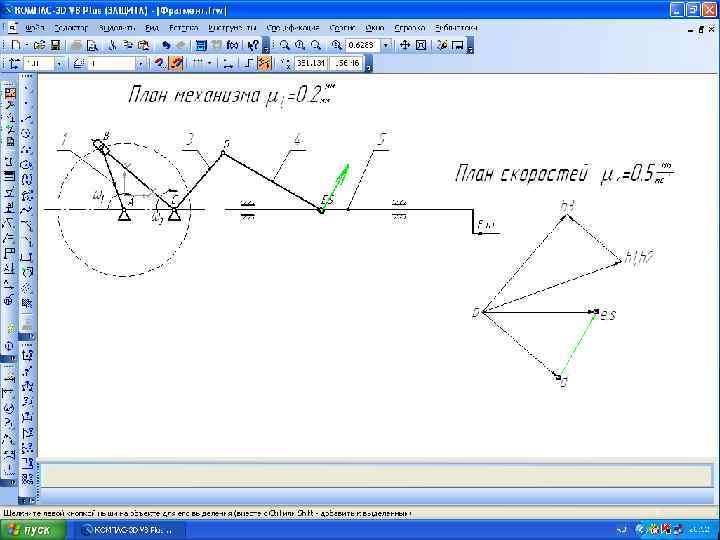
Task: Expand the view toolbar overflow arrow
Action: (x=470, y=46)
